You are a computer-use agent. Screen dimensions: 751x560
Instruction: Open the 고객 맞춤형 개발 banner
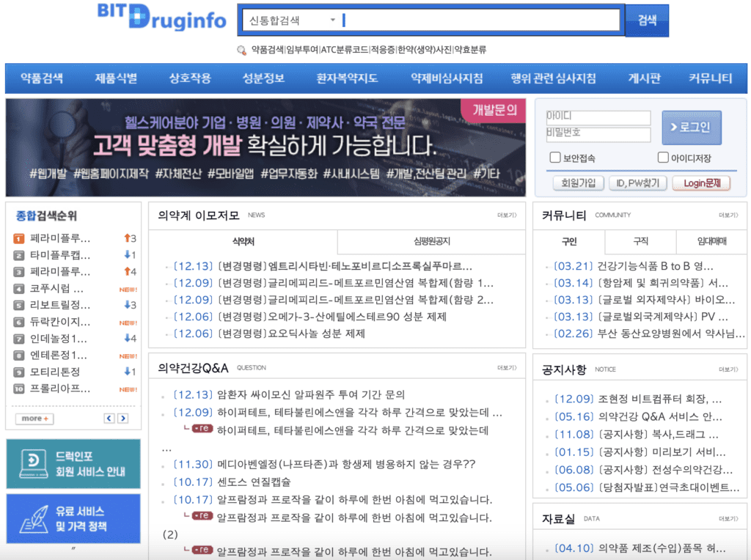click(x=265, y=147)
